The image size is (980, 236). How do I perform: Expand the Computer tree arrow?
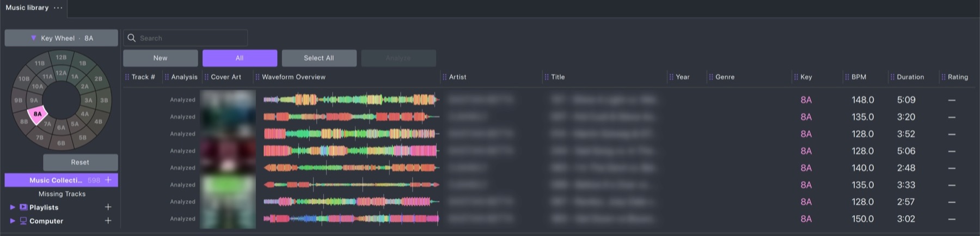[x=13, y=221]
